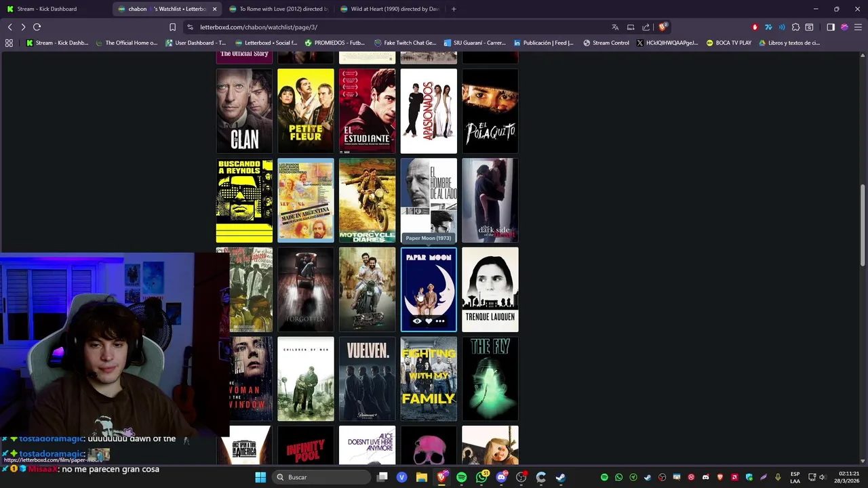Open the 7TV extension icon
Screen dimensions: 868x488
(x=768, y=27)
